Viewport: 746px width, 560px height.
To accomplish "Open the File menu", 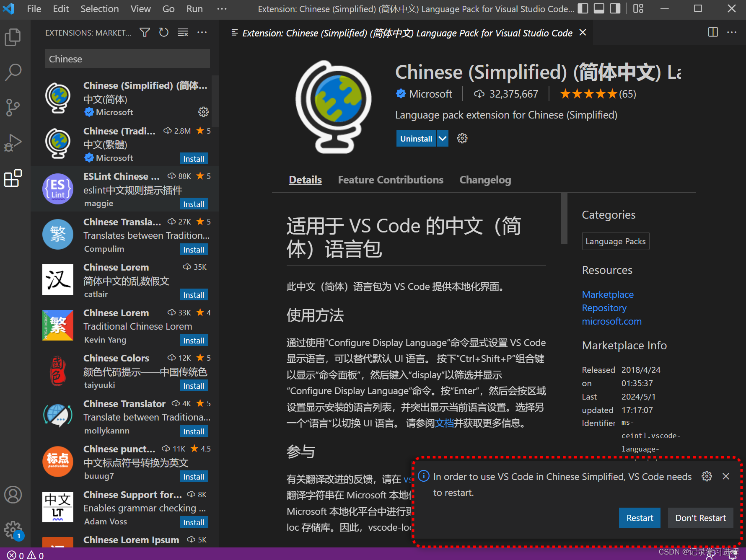I will point(34,8).
